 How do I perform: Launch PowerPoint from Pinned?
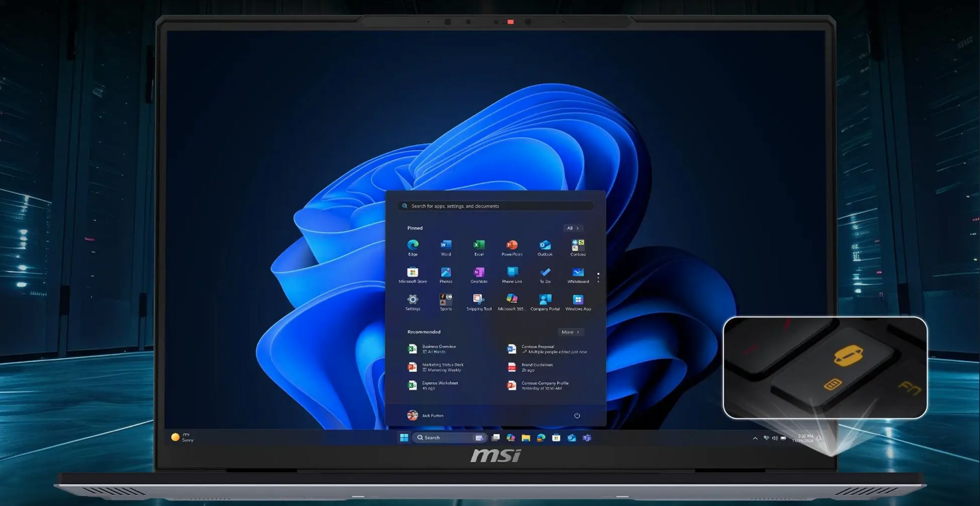512,247
